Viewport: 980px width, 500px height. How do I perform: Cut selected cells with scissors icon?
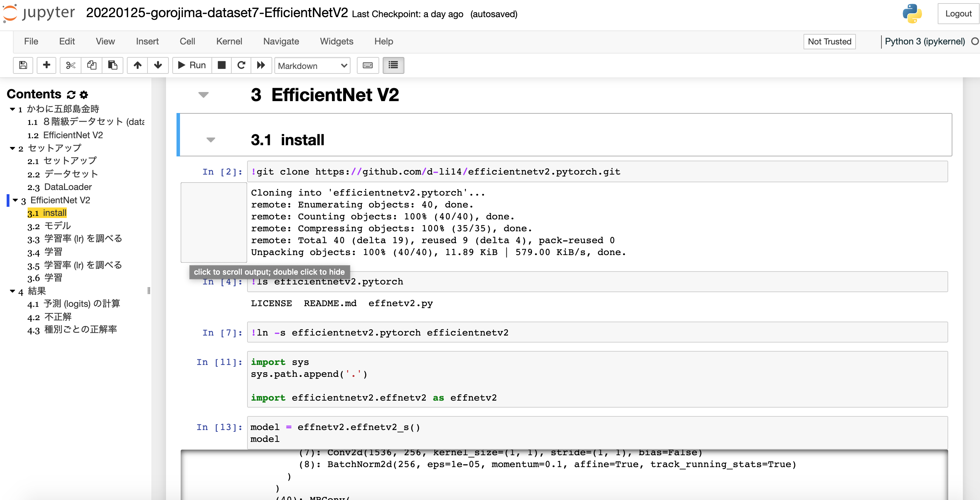(x=70, y=65)
